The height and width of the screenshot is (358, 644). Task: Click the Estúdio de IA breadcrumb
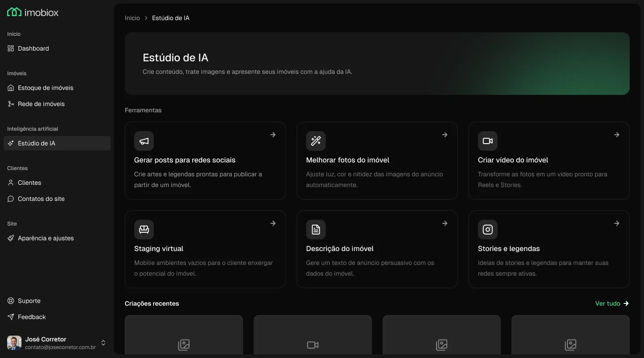171,18
